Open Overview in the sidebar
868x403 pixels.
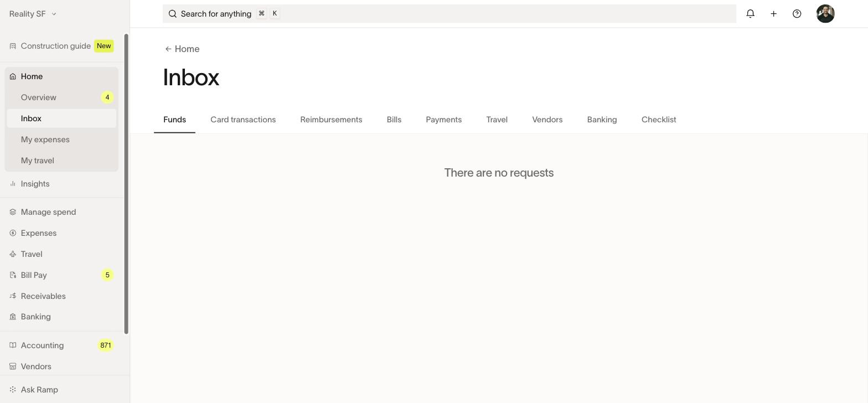pyautogui.click(x=61, y=97)
